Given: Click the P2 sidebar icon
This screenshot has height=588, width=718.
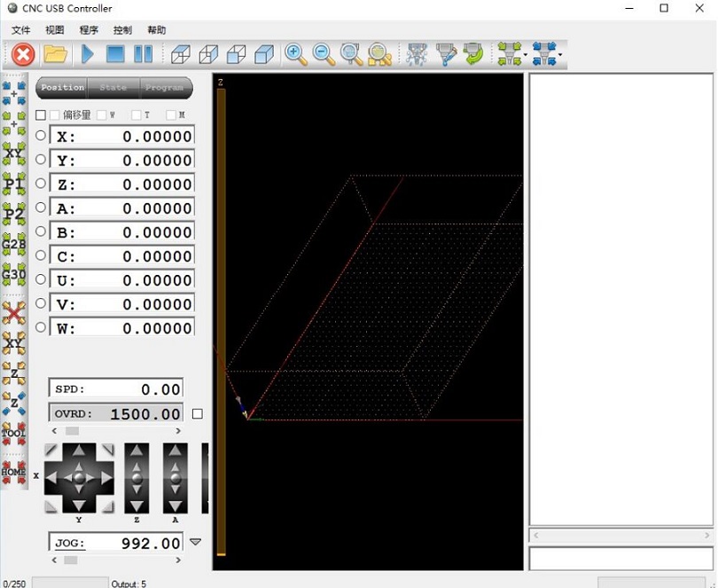Looking at the screenshot, I should tap(14, 215).
